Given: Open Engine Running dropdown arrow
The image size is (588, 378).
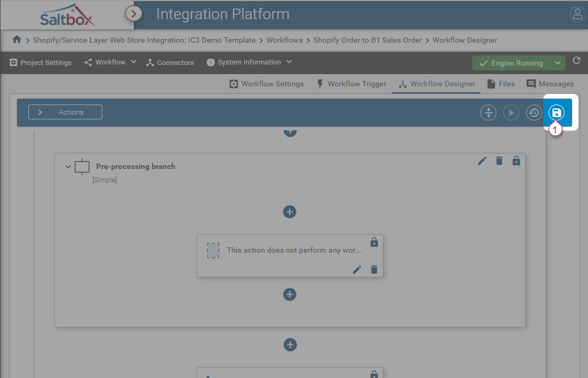Looking at the screenshot, I should [x=558, y=63].
